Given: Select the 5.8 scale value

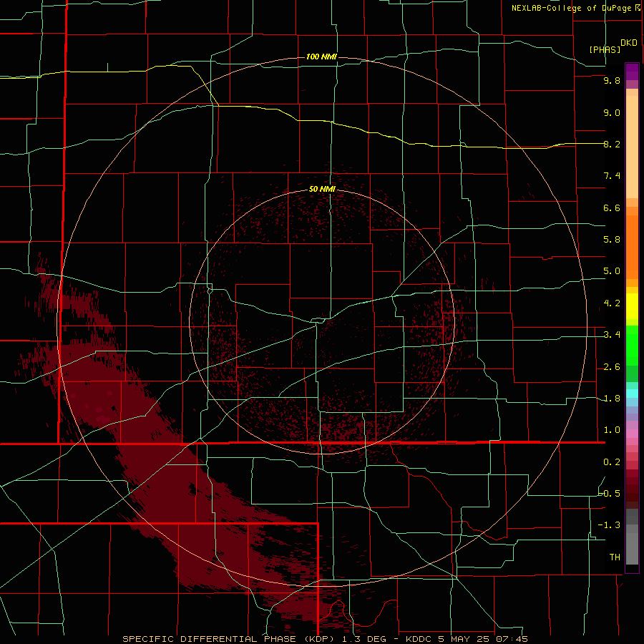Looking at the screenshot, I should [612, 240].
